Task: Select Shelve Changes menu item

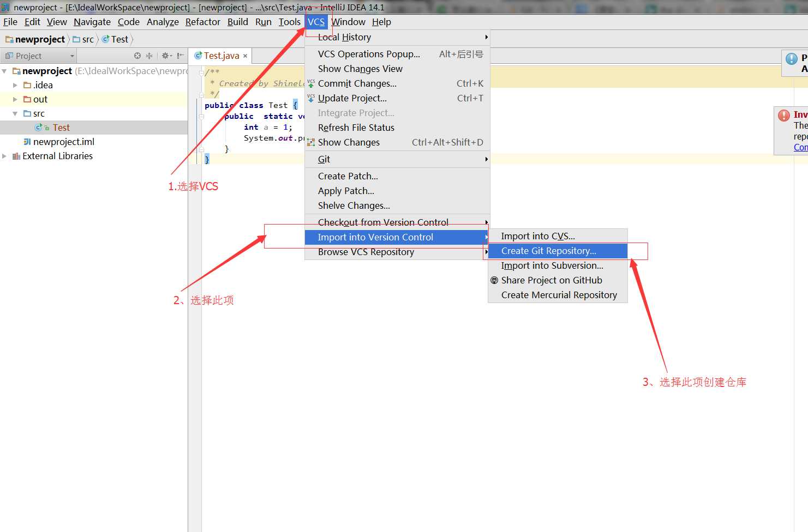Action: 397,205
